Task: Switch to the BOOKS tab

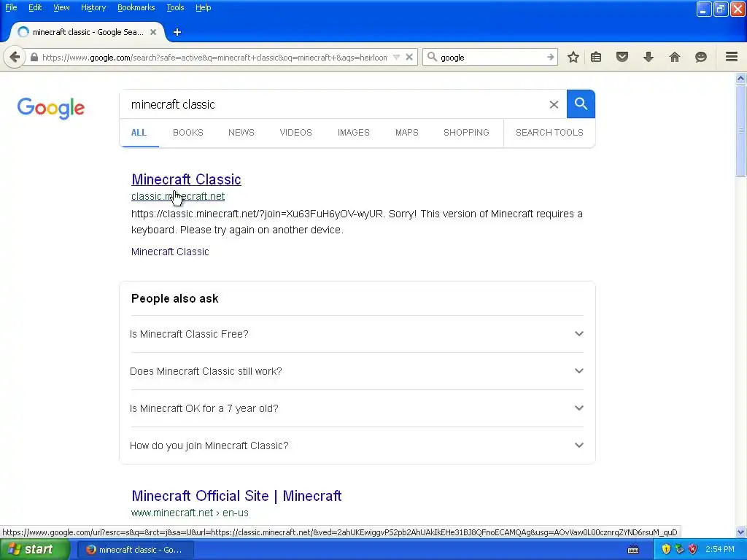Action: (x=187, y=133)
